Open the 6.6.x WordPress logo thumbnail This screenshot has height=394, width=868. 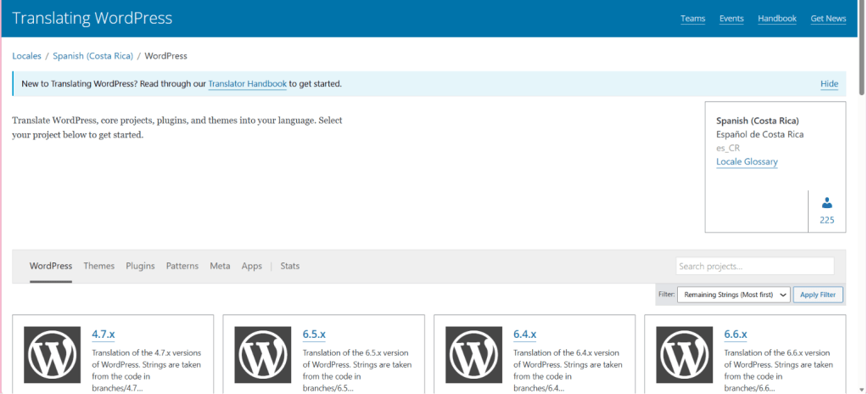pyautogui.click(x=684, y=355)
